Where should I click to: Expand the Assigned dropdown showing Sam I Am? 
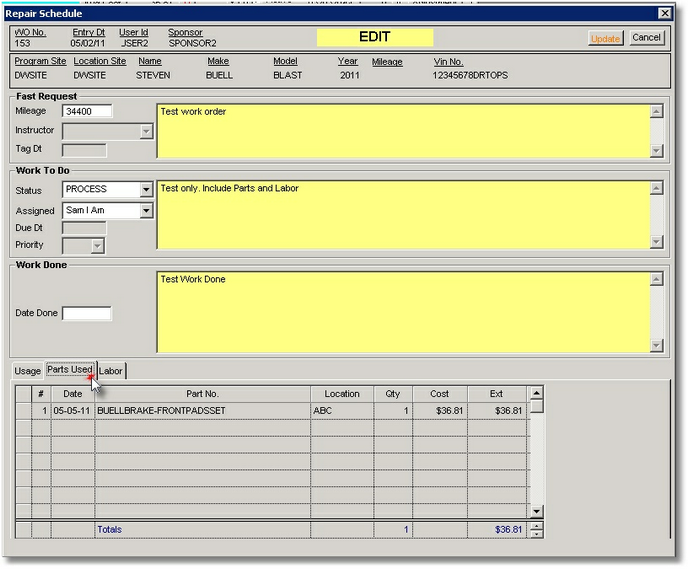pos(146,211)
